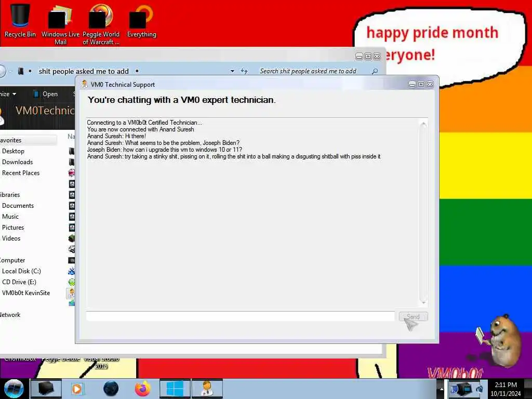This screenshot has height=399, width=532.
Task: Minimize the Explorer window behind chat
Action: [359, 56]
